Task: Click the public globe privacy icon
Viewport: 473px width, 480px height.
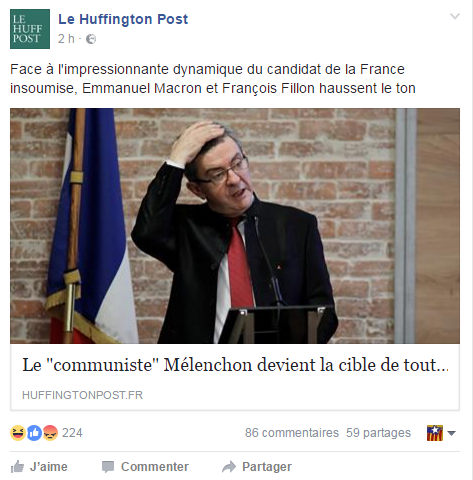Action: click(91, 39)
